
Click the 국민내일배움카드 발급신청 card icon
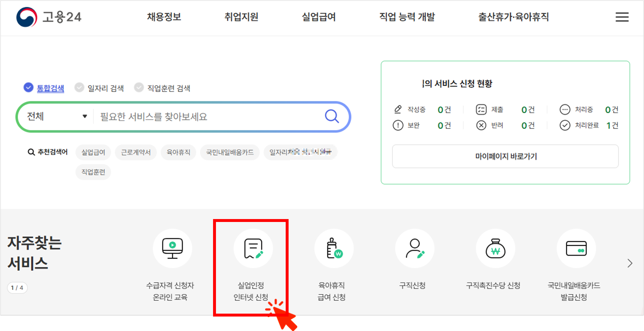[x=576, y=248]
